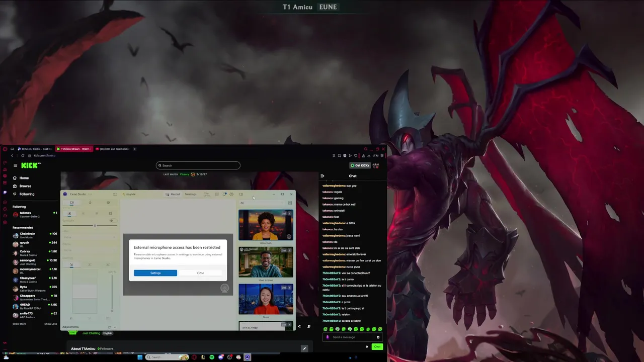Select the Meet & Greet scene thumbnail
Screen dimensions: 644x362
(x=266, y=262)
